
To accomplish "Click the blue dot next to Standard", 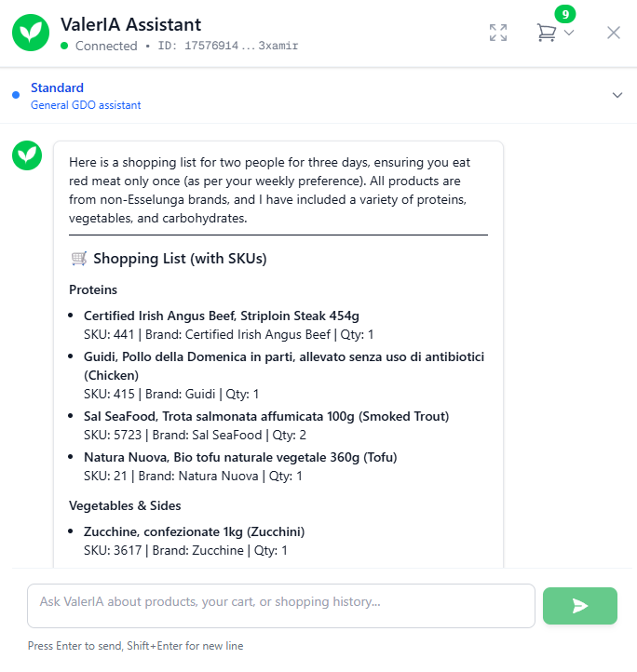I will tap(16, 95).
